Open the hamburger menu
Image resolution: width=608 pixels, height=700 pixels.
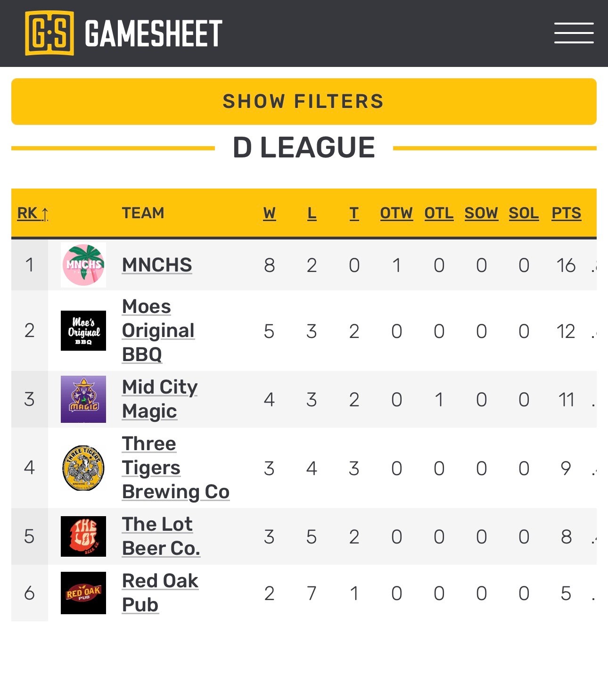click(x=574, y=33)
